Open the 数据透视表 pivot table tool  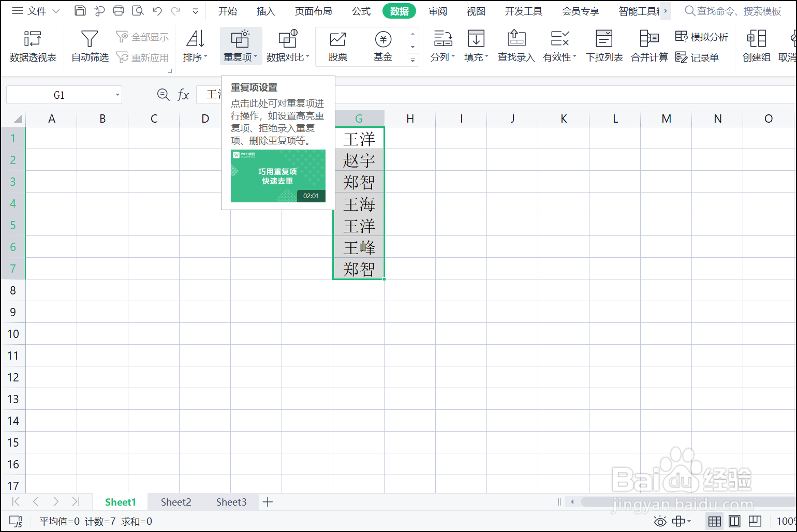click(33, 46)
